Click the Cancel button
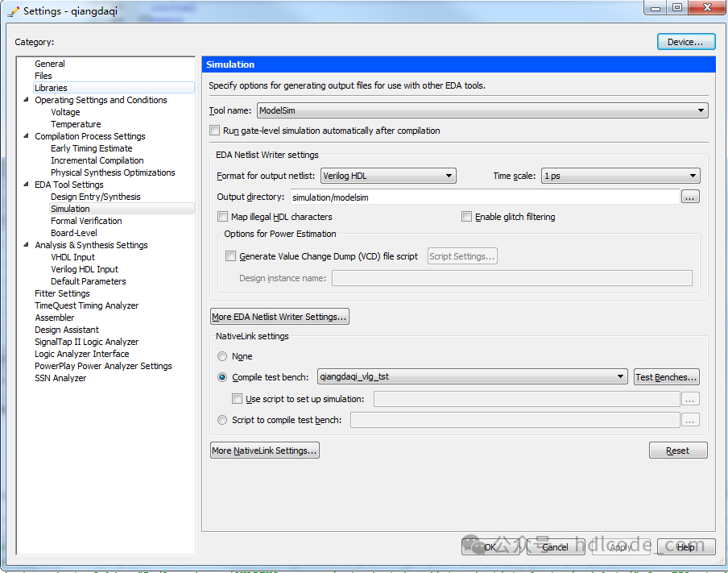Image resolution: width=728 pixels, height=573 pixels. point(556,547)
